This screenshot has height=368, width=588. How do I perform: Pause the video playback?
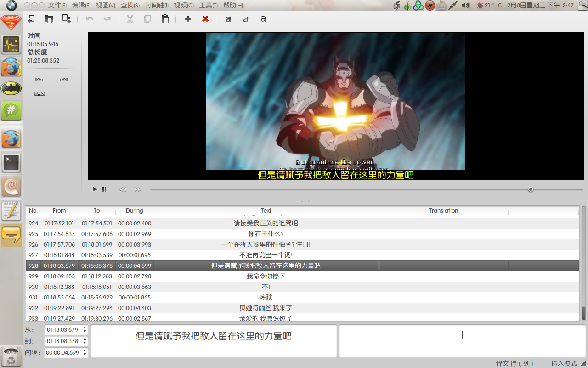pos(104,189)
